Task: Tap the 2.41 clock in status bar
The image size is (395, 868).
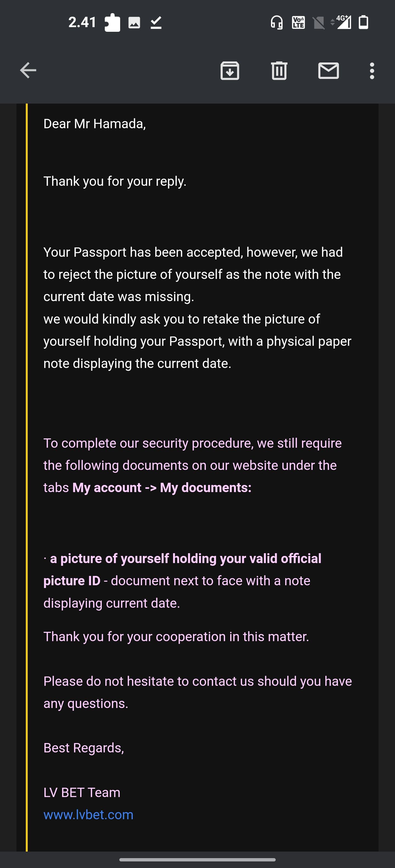Action: click(82, 22)
